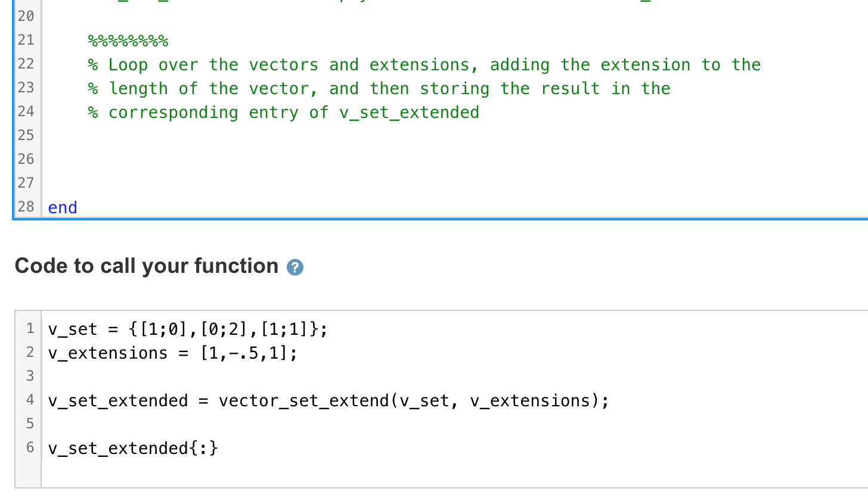
Task: Open the help icon next to 'Code to call your function'
Action: (x=294, y=267)
